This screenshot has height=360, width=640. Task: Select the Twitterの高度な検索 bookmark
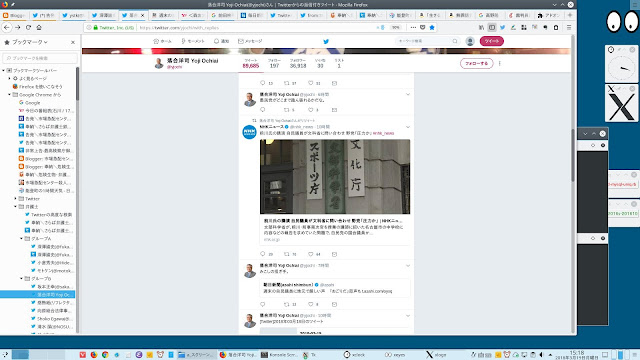tap(49, 214)
